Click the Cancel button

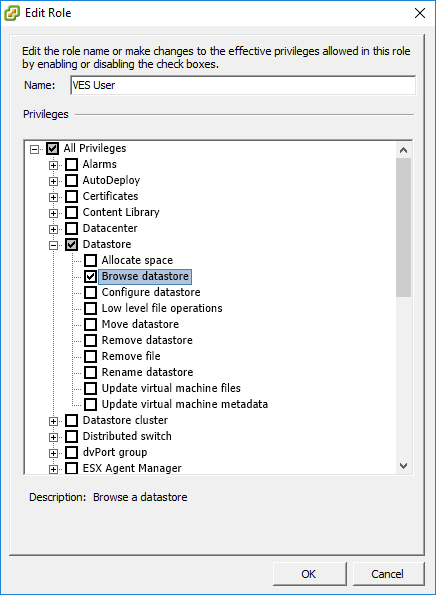coord(388,574)
